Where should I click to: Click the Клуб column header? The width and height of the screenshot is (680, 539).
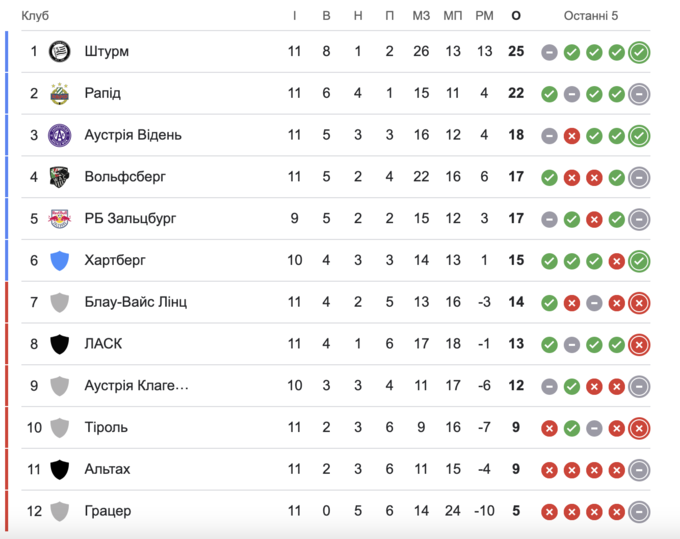pos(35,15)
